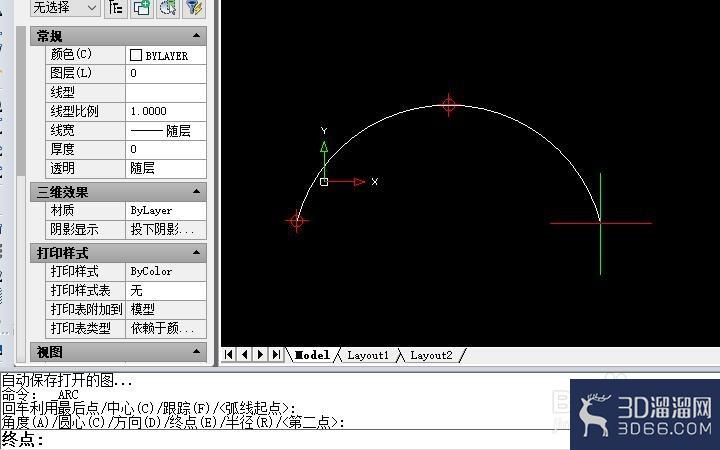Screen dimensions: 720x450
Task: Select the 图层(L) value field showing 0
Action: click(x=166, y=73)
